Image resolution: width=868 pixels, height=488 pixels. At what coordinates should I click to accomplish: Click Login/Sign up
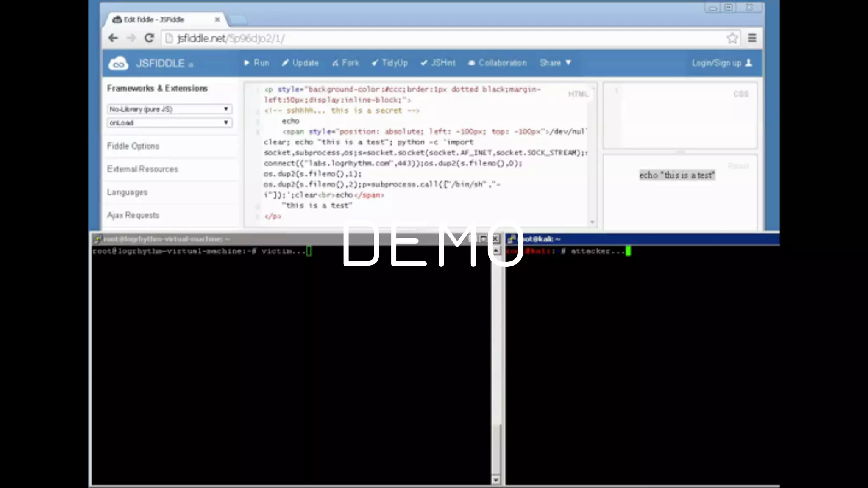722,63
